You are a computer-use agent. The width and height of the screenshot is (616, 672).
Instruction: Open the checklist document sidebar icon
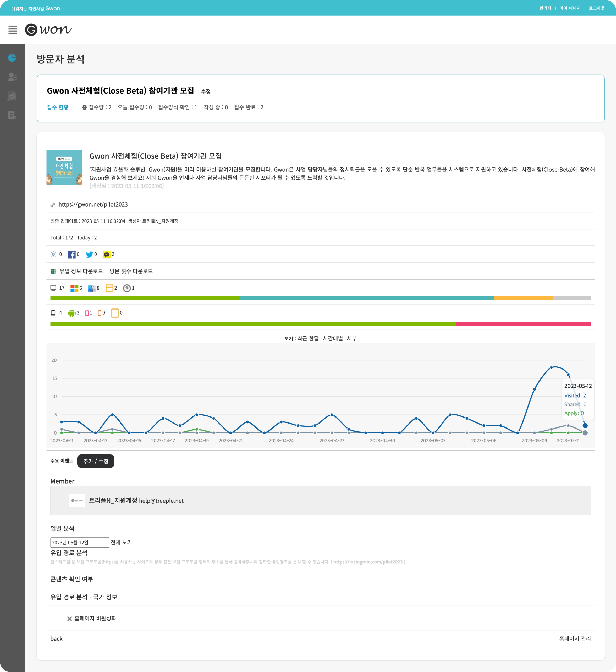click(x=12, y=96)
